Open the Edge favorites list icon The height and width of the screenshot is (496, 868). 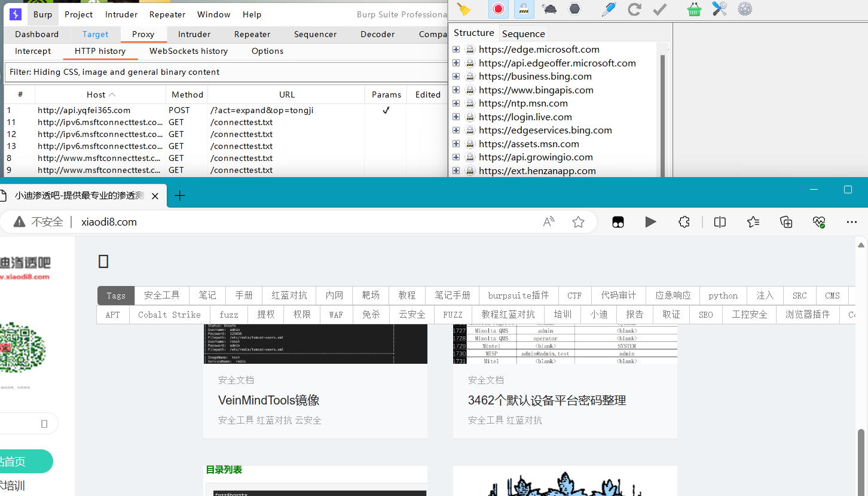753,222
